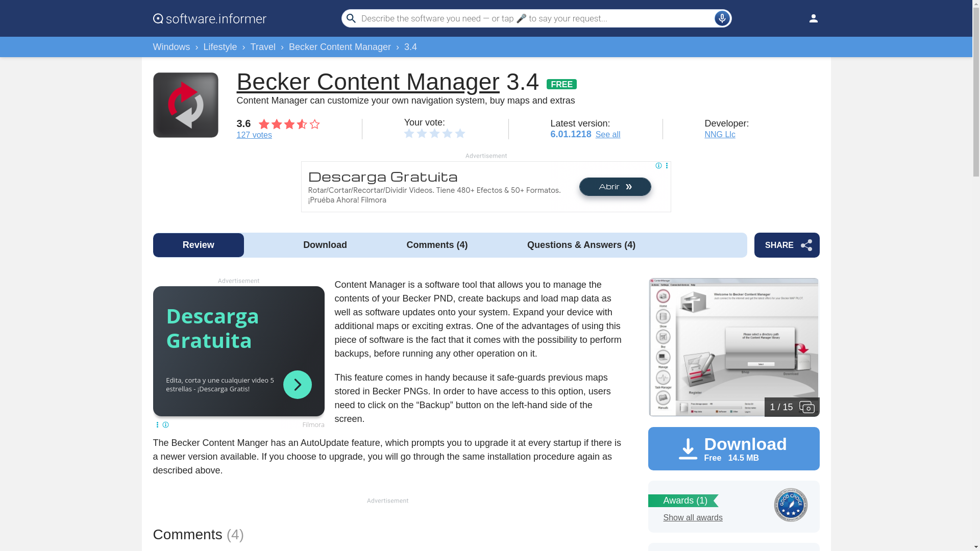Screen dimensions: 980x551
Task: Click the Becker Content Manager title
Action: pos(368,82)
